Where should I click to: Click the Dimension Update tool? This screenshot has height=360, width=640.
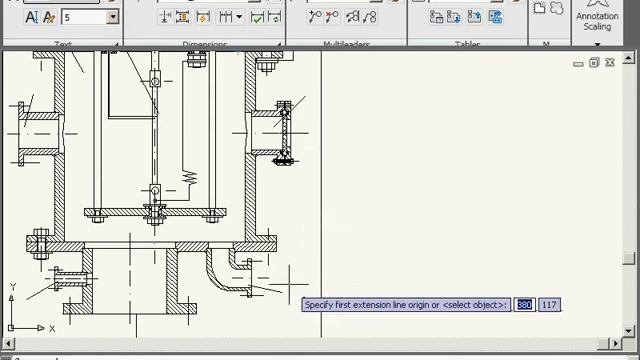click(x=275, y=17)
